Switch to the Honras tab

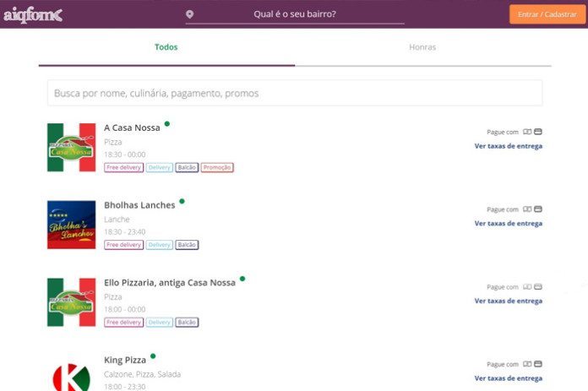422,47
